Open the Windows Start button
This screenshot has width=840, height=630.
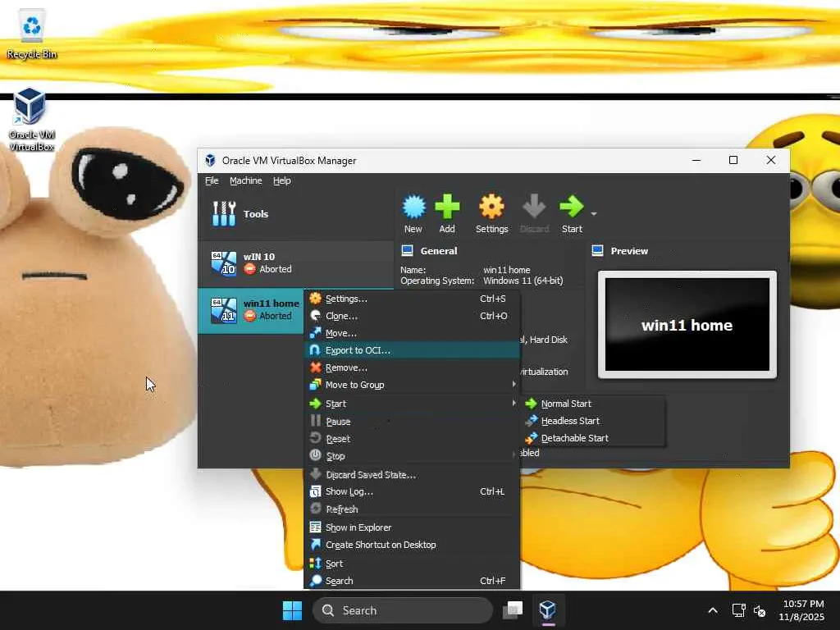(292, 610)
